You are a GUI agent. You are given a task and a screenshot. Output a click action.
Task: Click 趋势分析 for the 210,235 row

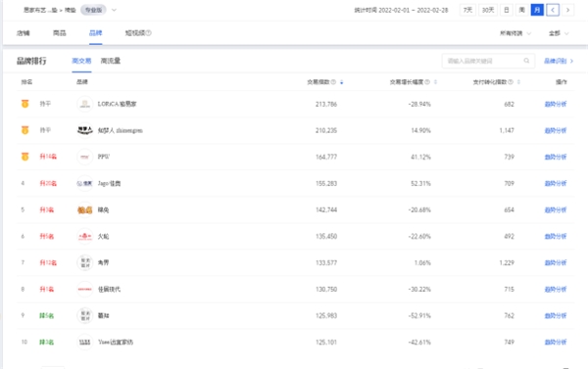pyautogui.click(x=556, y=130)
